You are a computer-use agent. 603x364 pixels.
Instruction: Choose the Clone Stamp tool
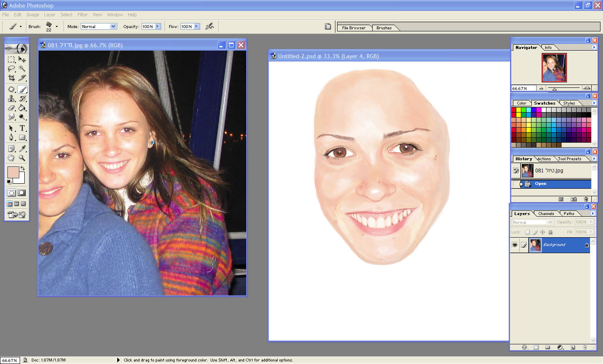(x=11, y=99)
